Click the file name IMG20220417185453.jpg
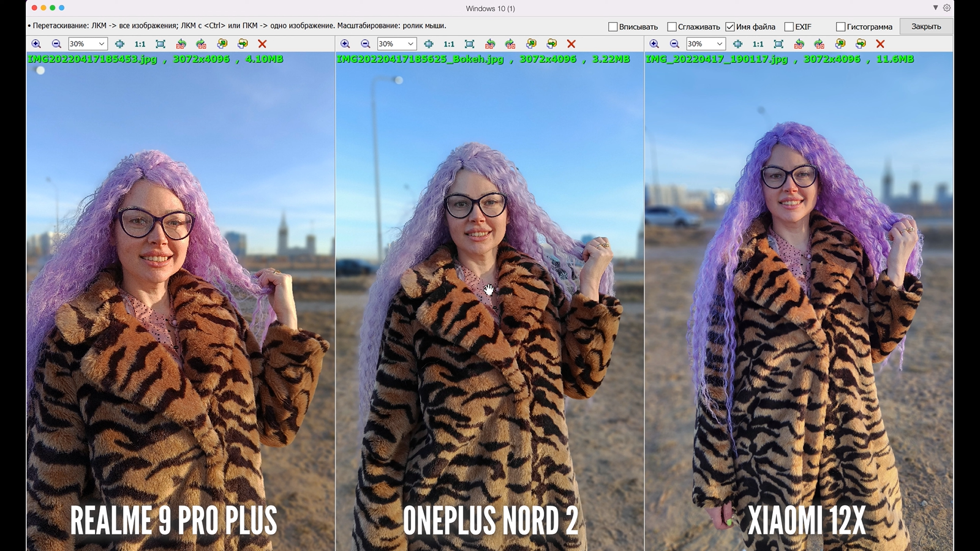This screenshot has height=551, width=980. pos(92,59)
